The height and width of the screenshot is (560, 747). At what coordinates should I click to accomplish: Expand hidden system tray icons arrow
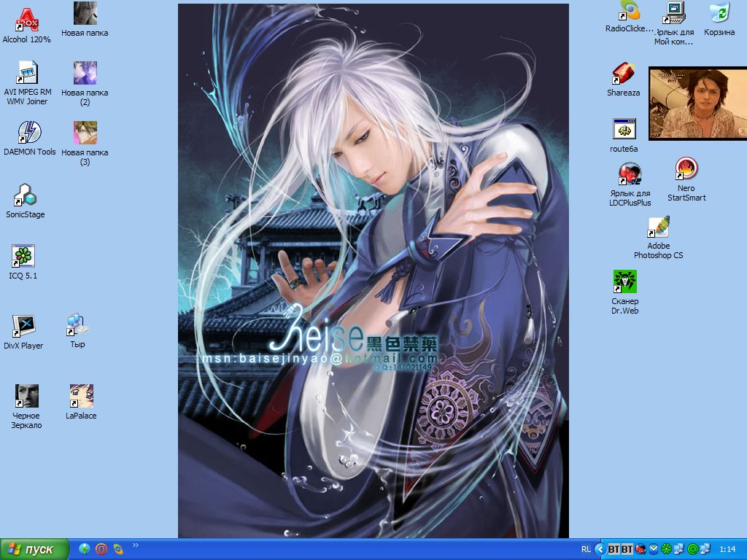(601, 550)
